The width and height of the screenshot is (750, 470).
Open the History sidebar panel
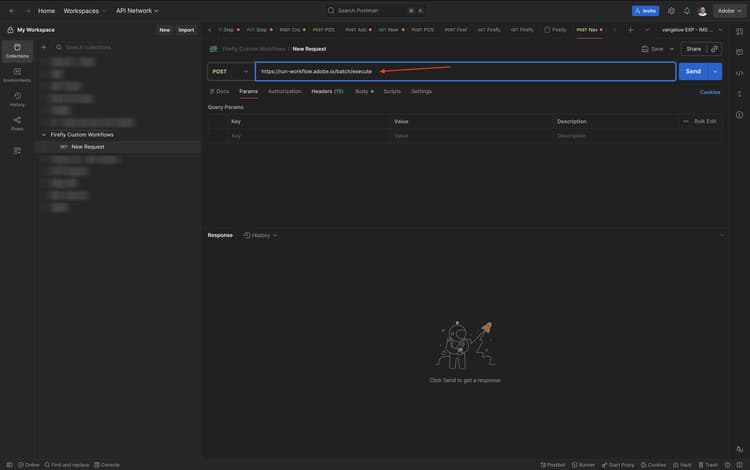click(x=17, y=99)
